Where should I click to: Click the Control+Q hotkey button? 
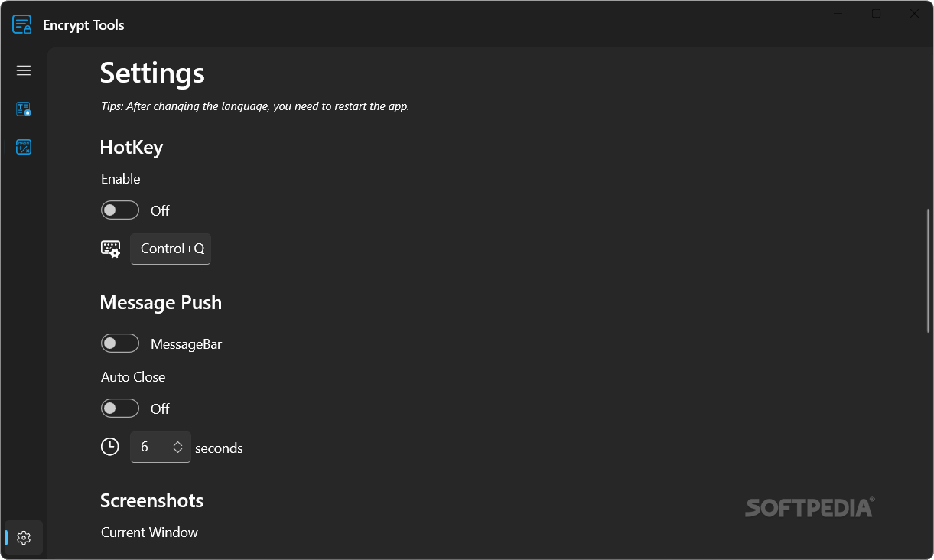(171, 249)
